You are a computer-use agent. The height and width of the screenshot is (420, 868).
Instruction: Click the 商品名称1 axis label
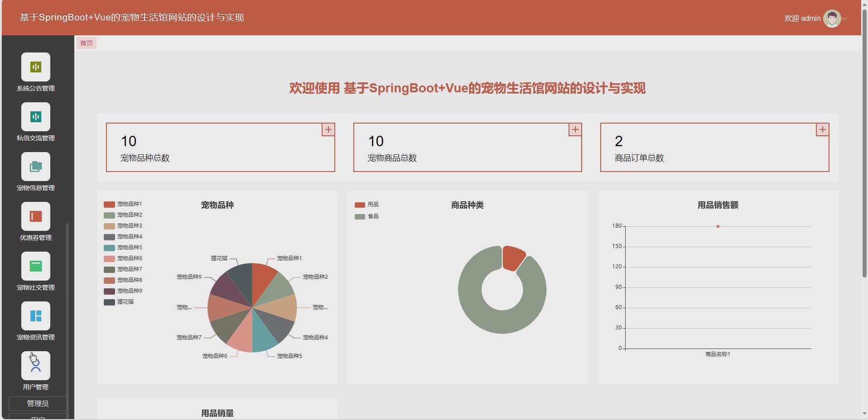point(718,354)
